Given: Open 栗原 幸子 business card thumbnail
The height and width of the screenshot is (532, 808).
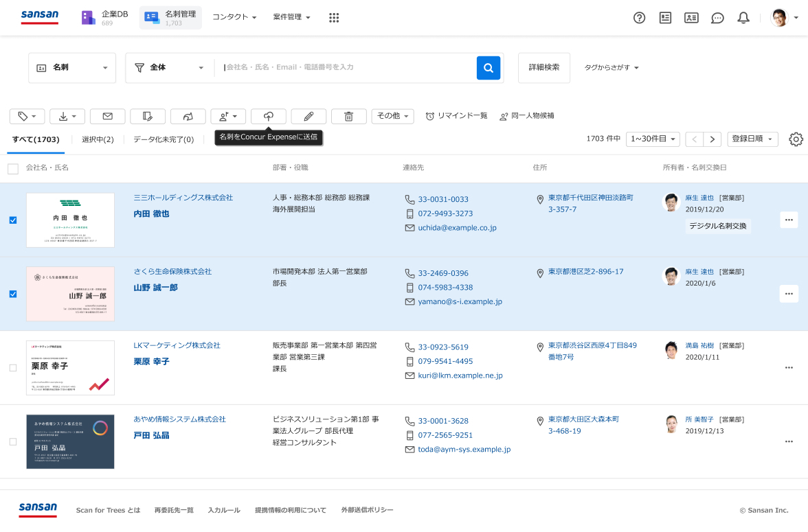Looking at the screenshot, I should pos(71,368).
